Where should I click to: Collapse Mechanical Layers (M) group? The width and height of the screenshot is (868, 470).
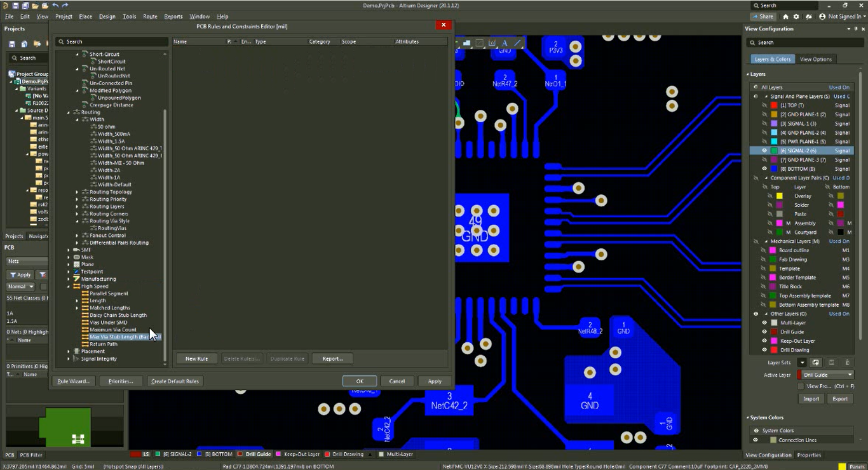click(766, 241)
